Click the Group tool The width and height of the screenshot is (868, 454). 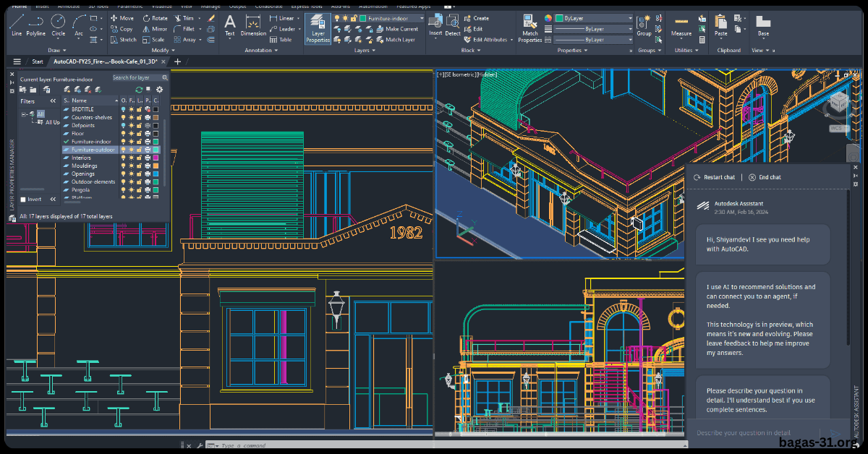tap(644, 25)
